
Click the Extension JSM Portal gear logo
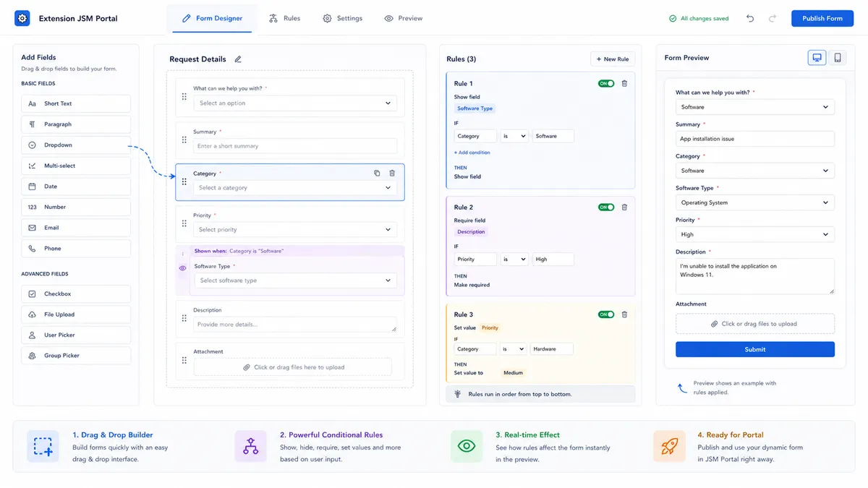pos(22,18)
